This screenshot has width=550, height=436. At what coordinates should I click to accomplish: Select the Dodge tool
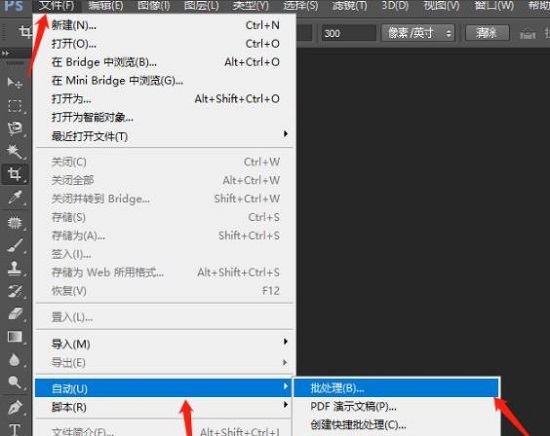pos(15,382)
